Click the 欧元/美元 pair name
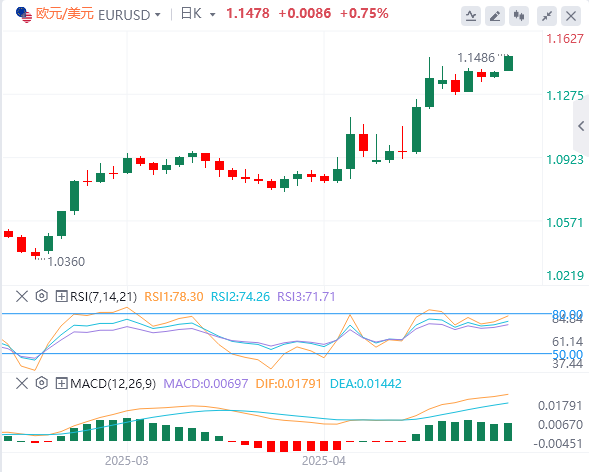 coord(65,14)
